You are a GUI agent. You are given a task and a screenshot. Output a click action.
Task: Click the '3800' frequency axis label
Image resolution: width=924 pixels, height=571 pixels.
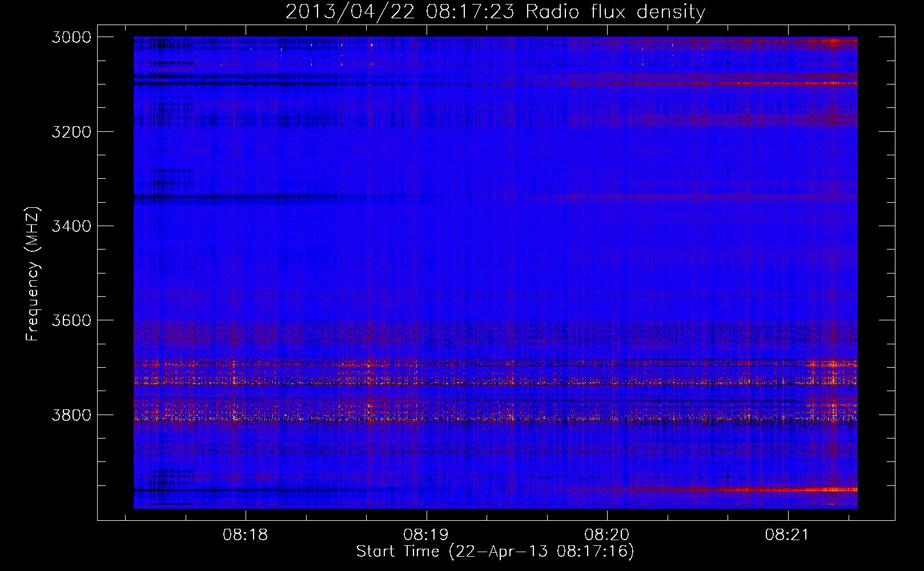tap(71, 415)
